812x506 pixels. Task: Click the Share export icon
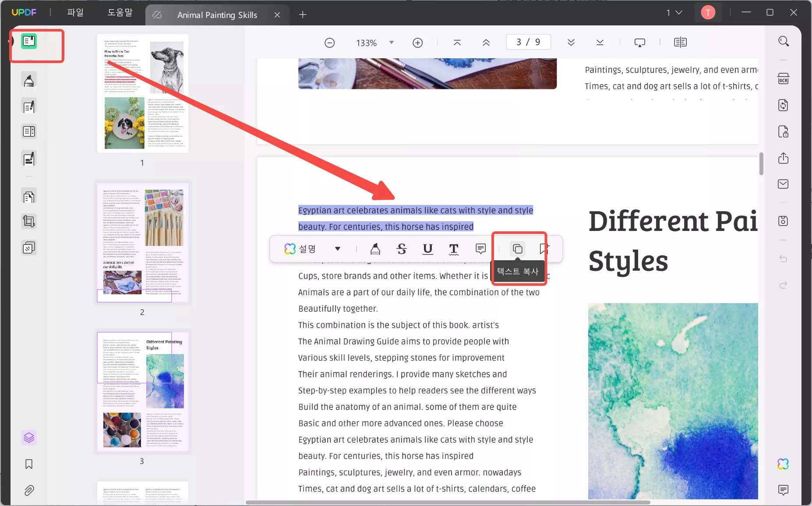pos(784,158)
